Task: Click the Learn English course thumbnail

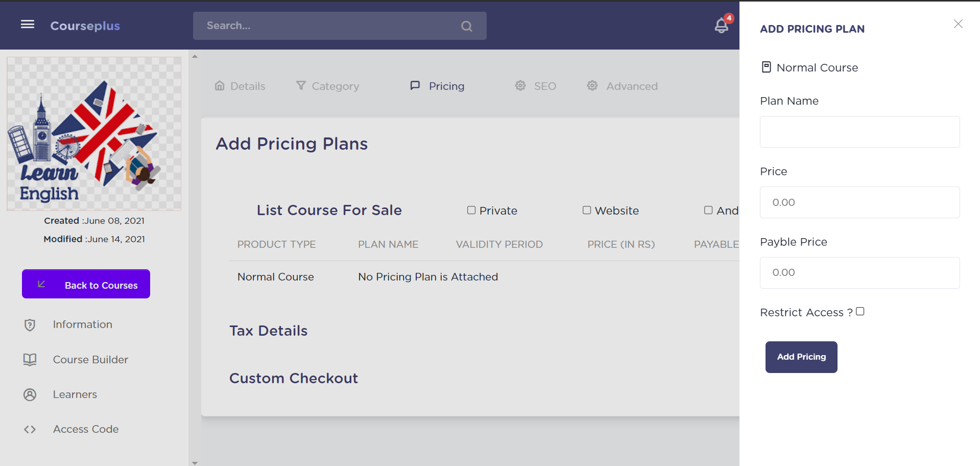Action: point(94,134)
